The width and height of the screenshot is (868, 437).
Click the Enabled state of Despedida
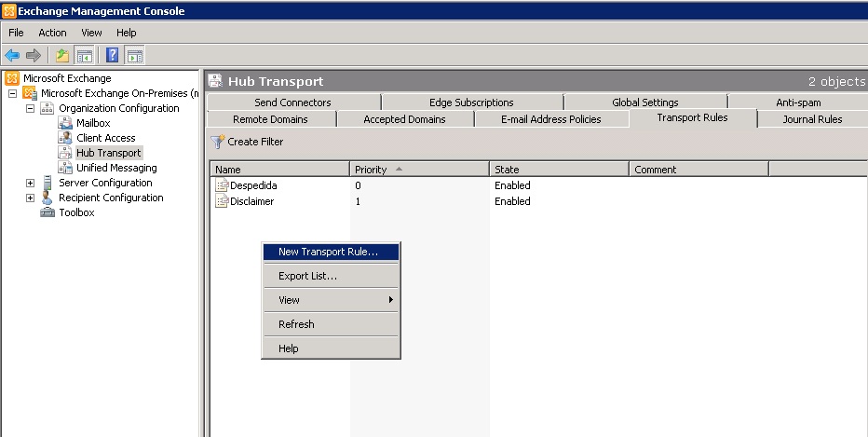pyautogui.click(x=512, y=185)
